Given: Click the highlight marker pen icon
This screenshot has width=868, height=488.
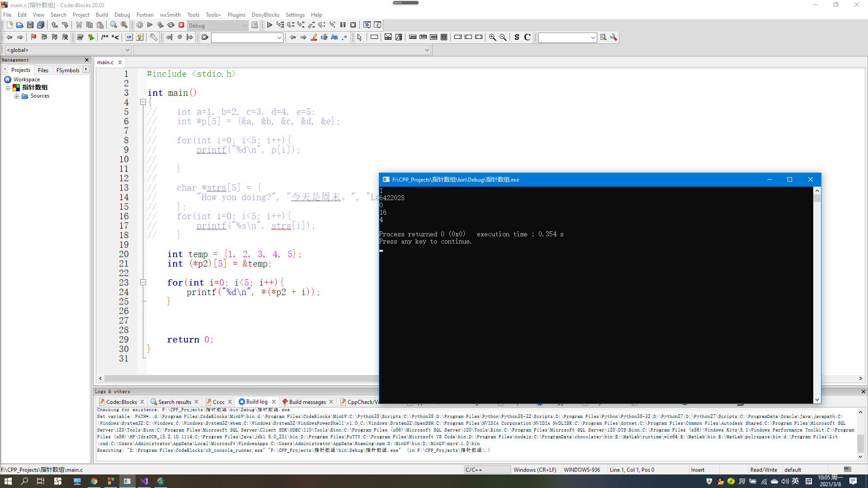Looking at the screenshot, I should [x=314, y=38].
